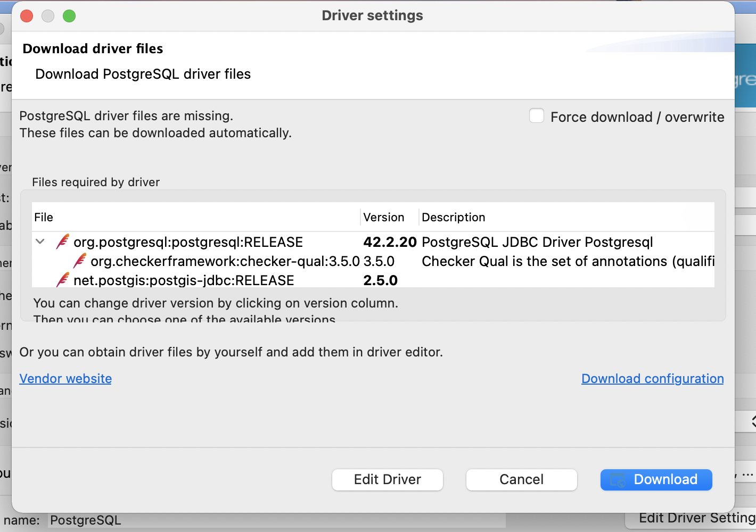Screen dimensions: 756x532
Task: Click the File column header
Action: point(196,217)
